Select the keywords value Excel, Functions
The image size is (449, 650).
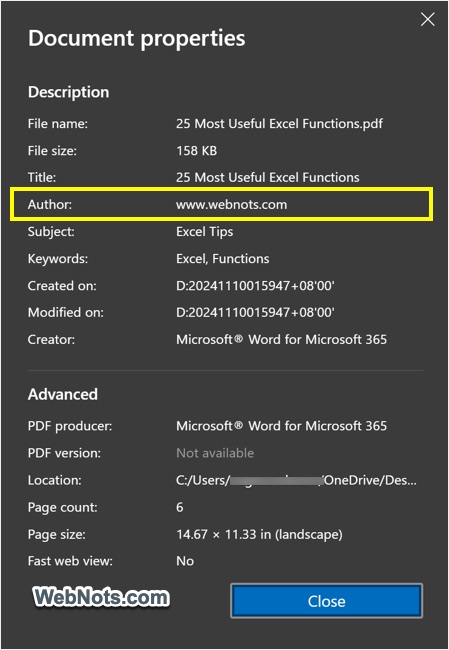tap(223, 259)
